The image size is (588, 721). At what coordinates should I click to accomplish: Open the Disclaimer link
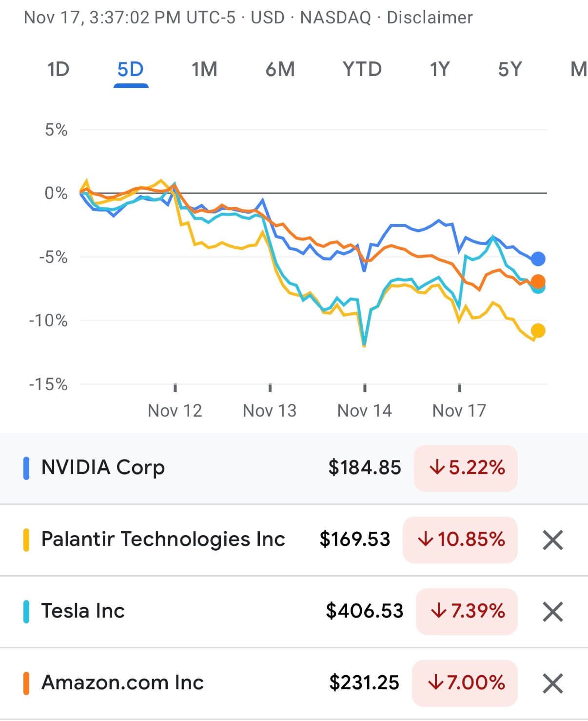coord(430,18)
